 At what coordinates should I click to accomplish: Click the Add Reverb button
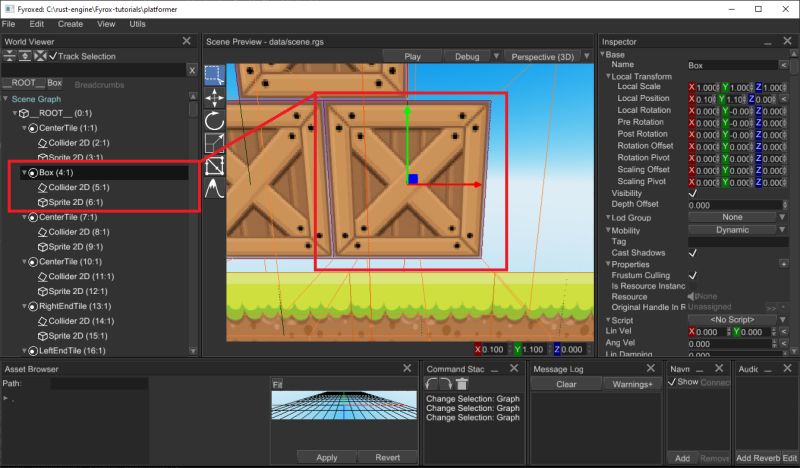pos(758,458)
